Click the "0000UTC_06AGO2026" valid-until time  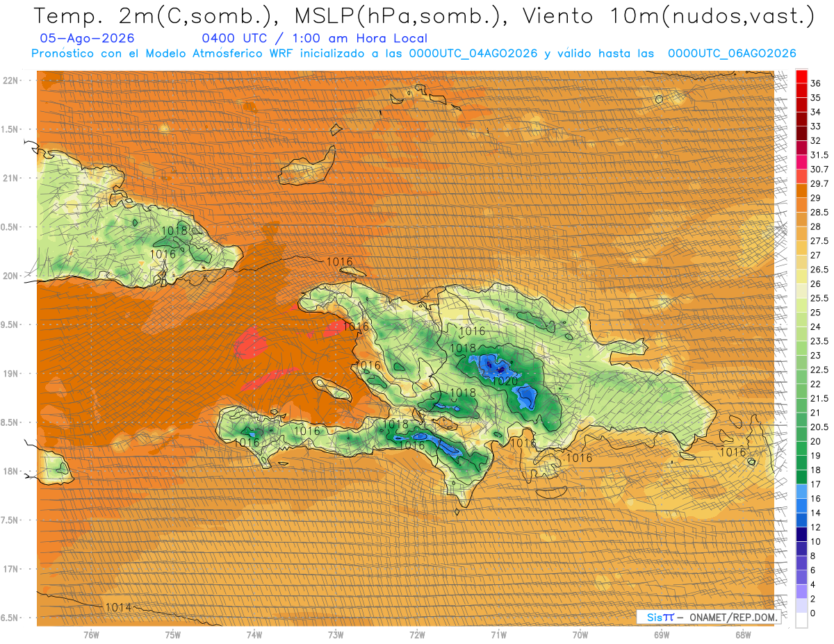click(732, 53)
